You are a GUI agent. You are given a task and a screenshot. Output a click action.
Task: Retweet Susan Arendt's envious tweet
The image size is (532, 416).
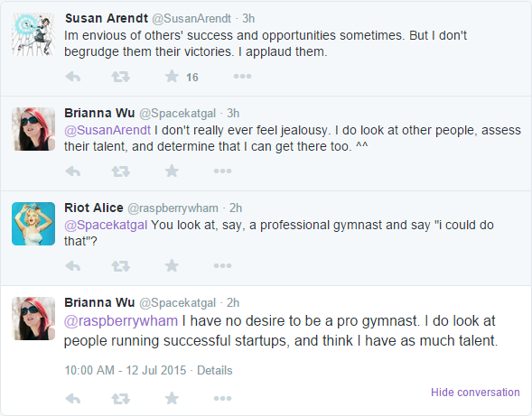(x=121, y=77)
